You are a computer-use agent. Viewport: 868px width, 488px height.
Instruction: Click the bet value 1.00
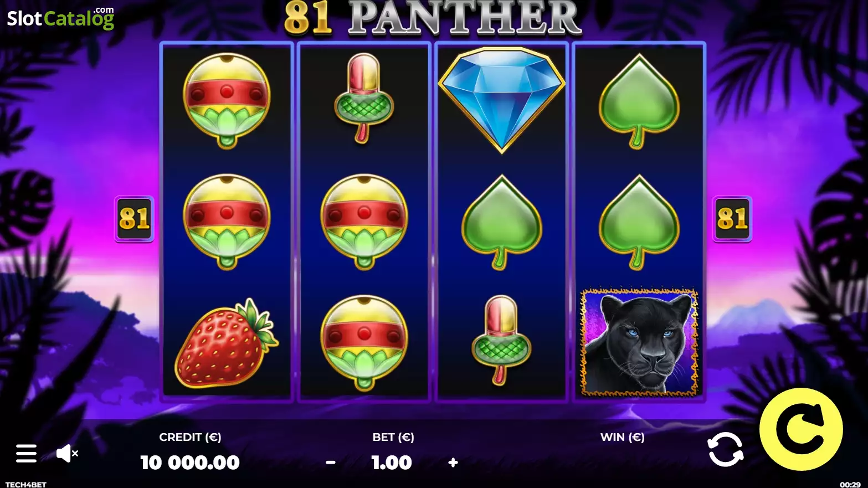pyautogui.click(x=392, y=463)
